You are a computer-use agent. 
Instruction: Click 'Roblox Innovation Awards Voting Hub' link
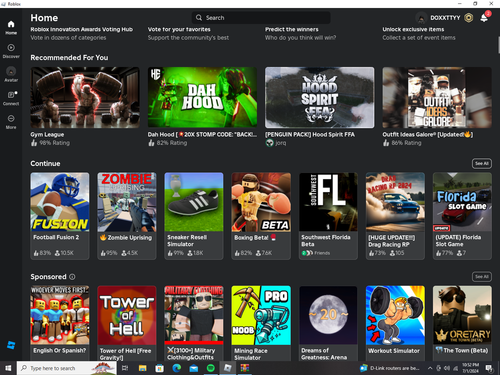[x=82, y=29]
